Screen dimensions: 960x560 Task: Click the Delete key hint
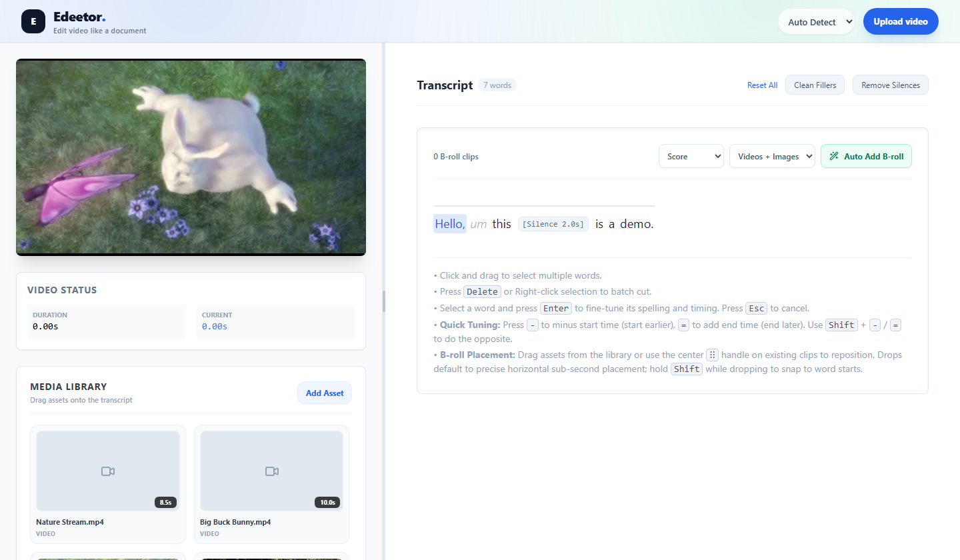coord(482,291)
